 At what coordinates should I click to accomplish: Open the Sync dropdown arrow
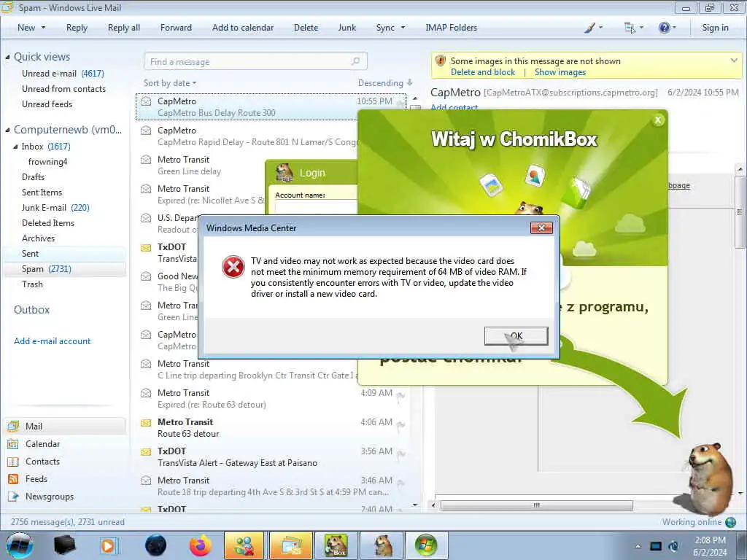[x=403, y=28]
